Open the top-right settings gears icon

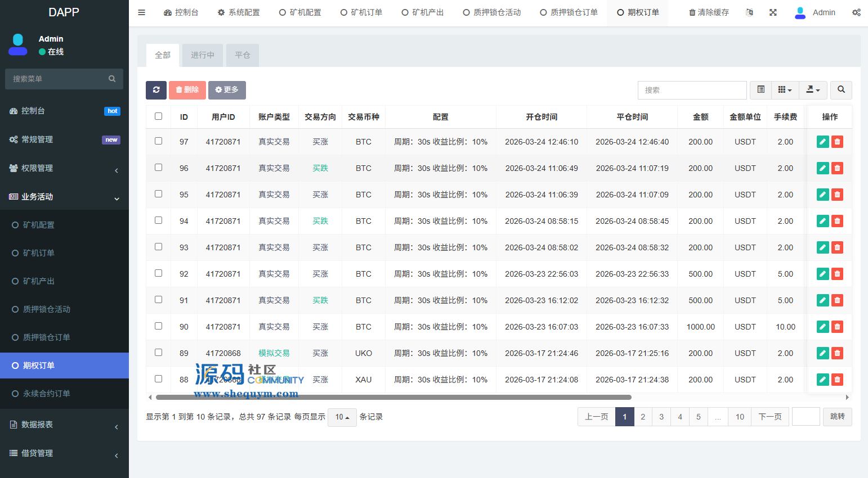[x=856, y=12]
